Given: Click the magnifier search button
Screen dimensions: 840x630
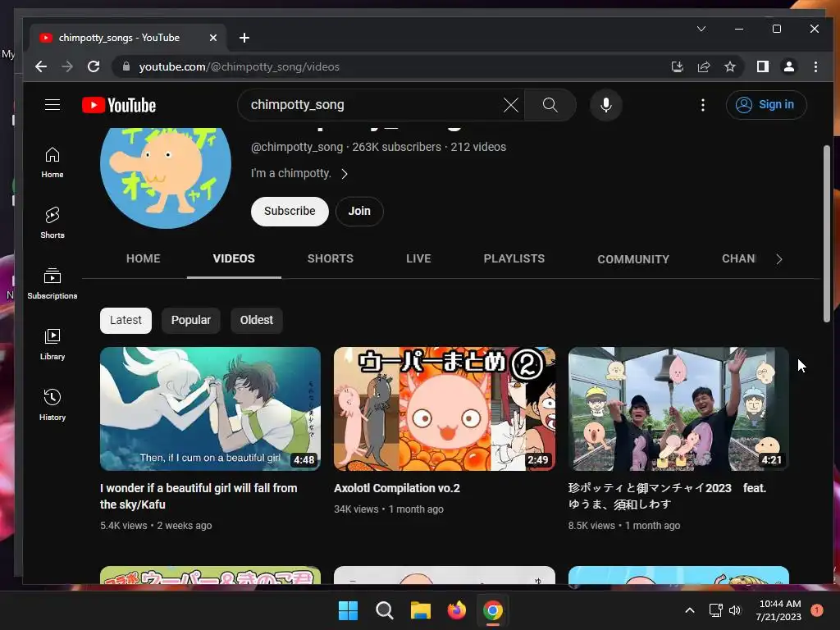Looking at the screenshot, I should (x=550, y=105).
